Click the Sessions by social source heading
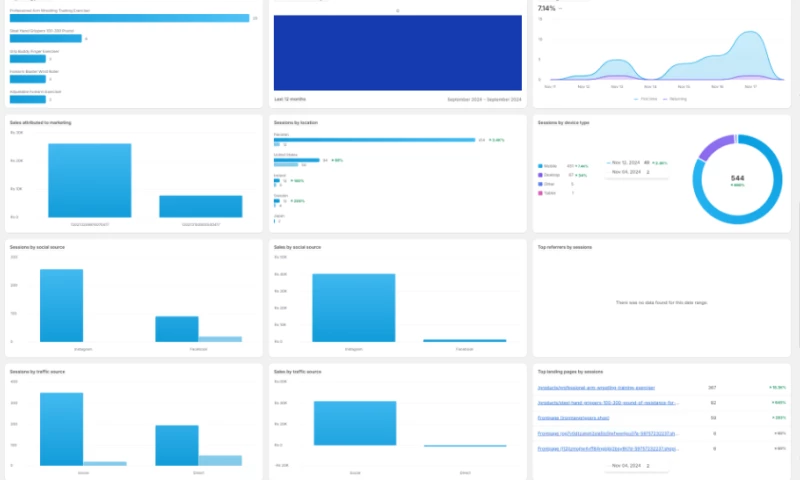 click(x=37, y=246)
